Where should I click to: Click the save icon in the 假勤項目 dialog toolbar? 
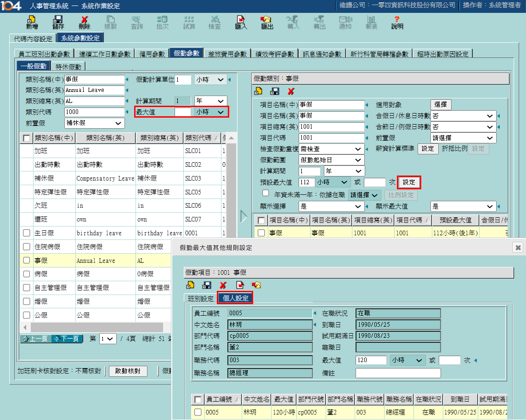point(207,285)
